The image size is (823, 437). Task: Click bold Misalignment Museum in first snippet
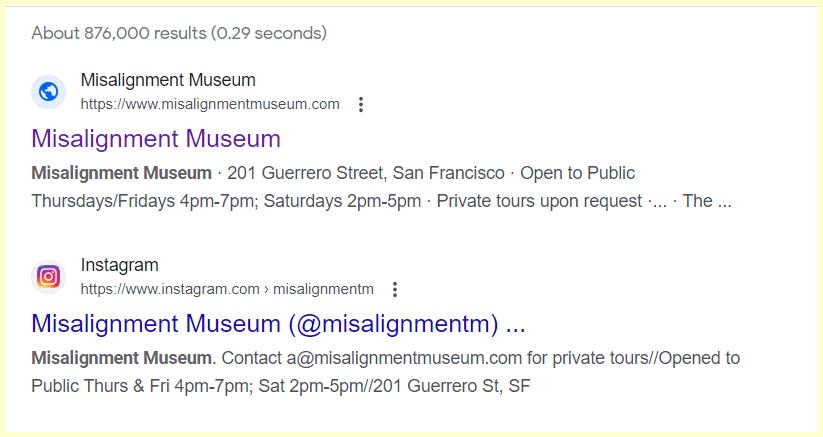122,173
